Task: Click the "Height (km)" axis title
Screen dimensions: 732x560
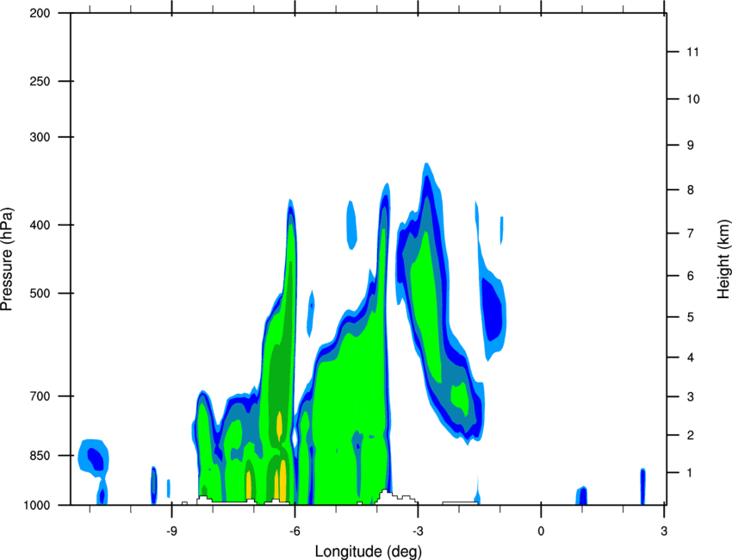Action: pos(723,258)
